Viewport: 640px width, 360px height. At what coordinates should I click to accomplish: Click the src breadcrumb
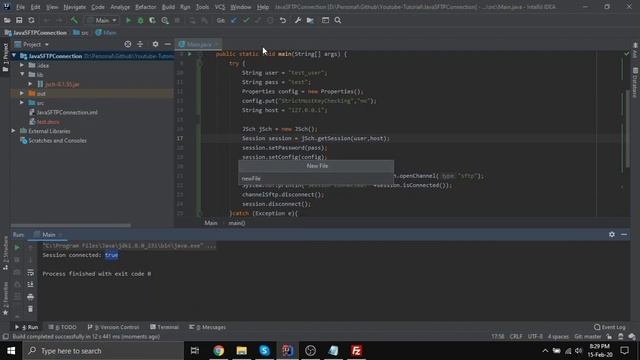pos(81,33)
